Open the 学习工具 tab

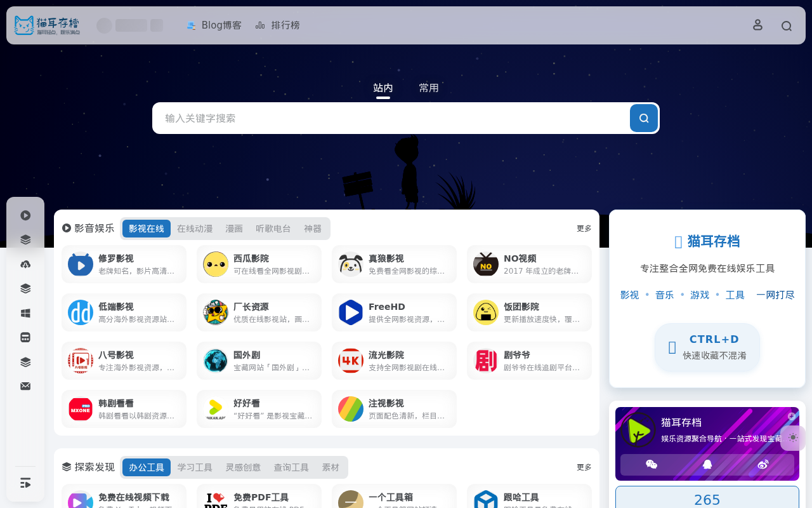tap(195, 467)
